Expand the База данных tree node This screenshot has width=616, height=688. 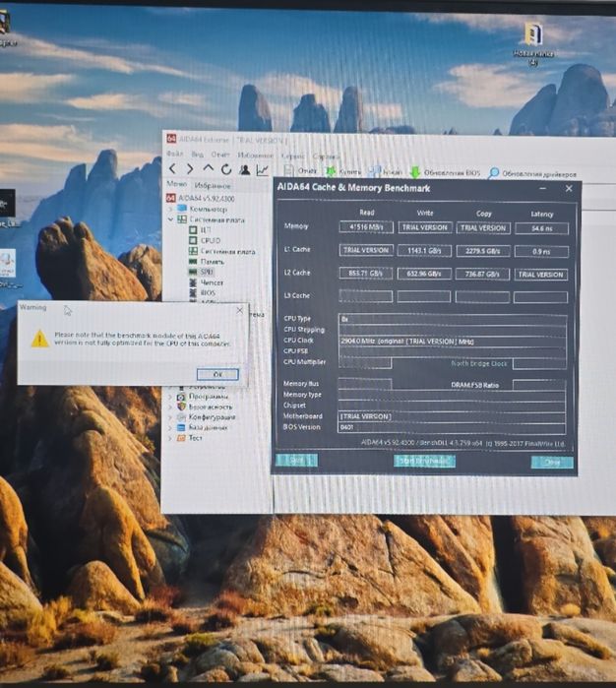[x=170, y=427]
